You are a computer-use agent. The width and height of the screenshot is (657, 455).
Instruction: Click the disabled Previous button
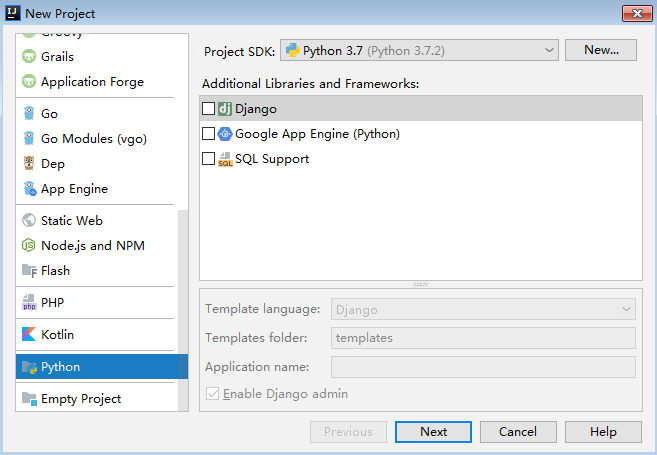click(x=348, y=432)
